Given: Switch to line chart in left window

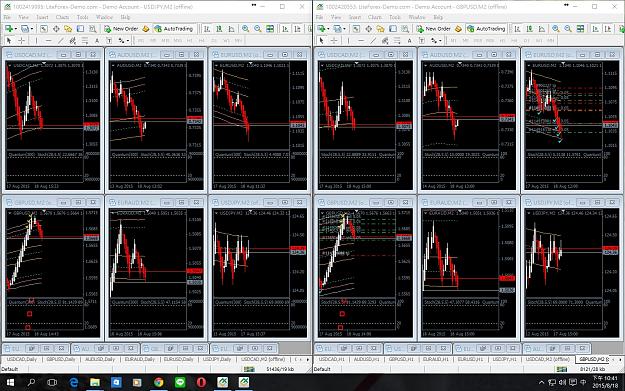Looking at the screenshot, I should (x=232, y=29).
